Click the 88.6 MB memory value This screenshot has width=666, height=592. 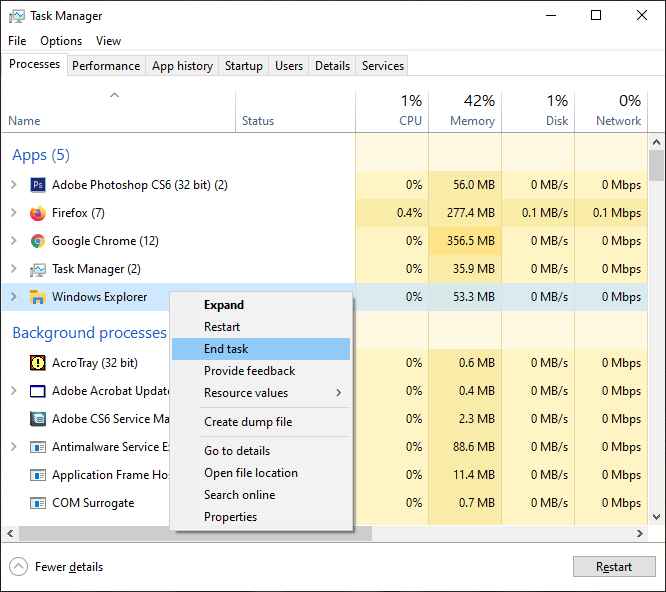pos(474,447)
